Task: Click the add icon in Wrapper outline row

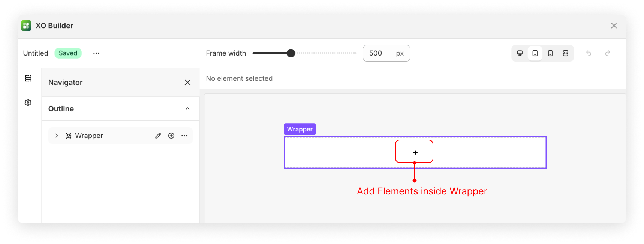Action: 171,136
